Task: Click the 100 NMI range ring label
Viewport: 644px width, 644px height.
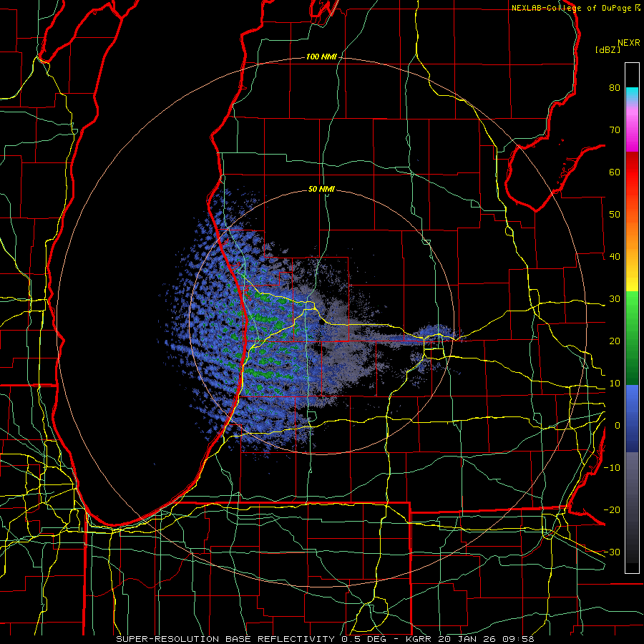Action: [321, 57]
